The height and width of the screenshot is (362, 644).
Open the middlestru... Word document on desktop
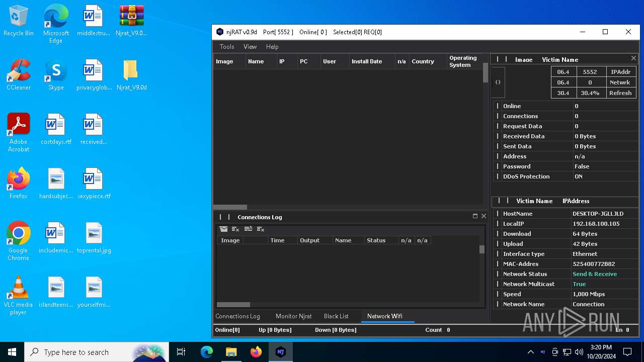(x=94, y=21)
